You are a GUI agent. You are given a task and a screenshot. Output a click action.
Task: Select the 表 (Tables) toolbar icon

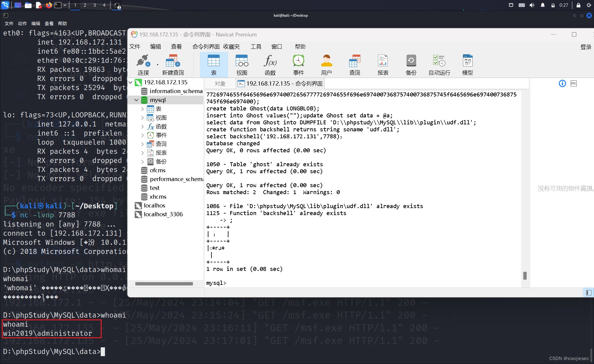(x=214, y=64)
